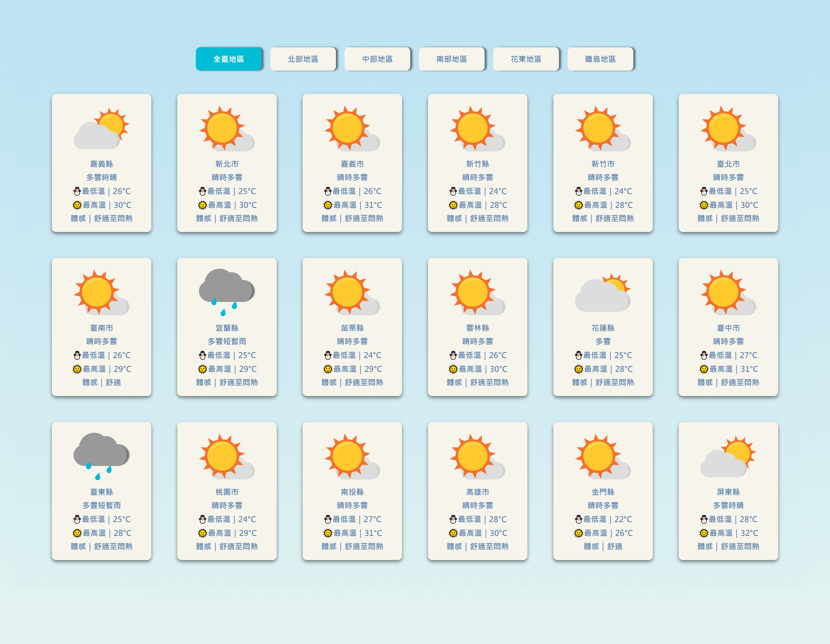Click 雲林縣 weather description 晴時多雲
Viewport: 830px width, 644px height.
coord(477,342)
